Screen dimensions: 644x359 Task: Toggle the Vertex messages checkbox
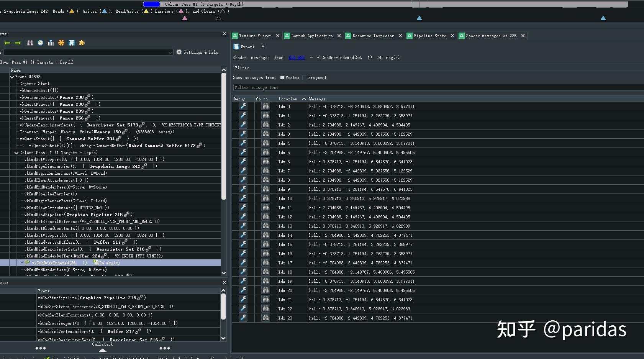click(x=282, y=78)
